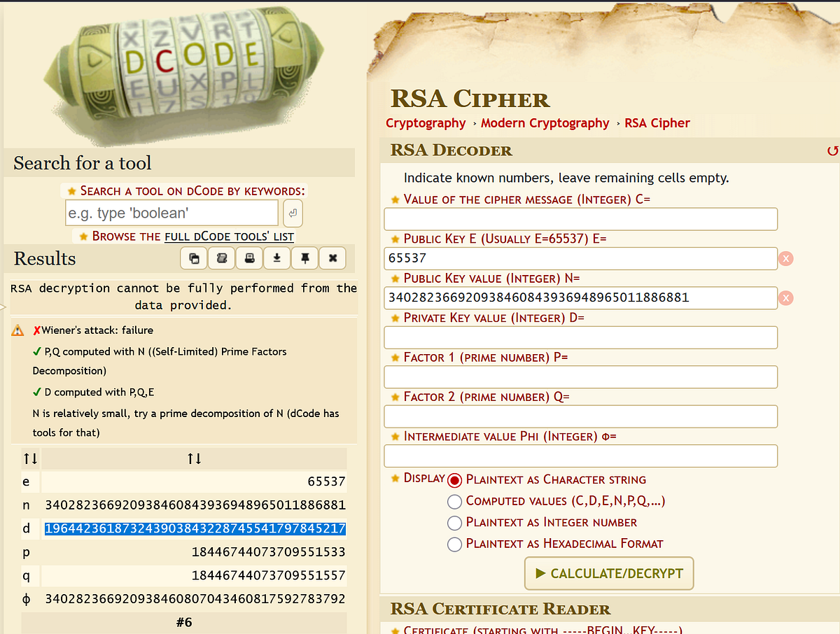The image size is (840, 634).
Task: Click the phi value in results table
Action: (195, 600)
